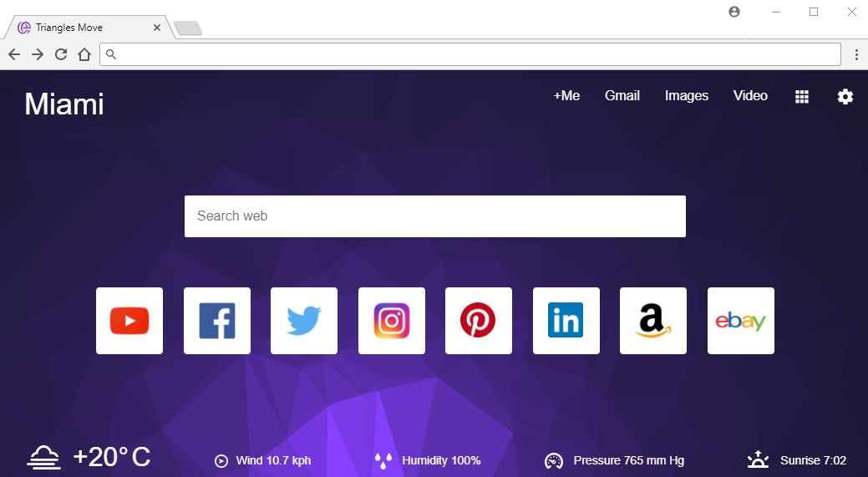Click the humidity droplets icon
The image size is (868, 477).
coord(383,461)
